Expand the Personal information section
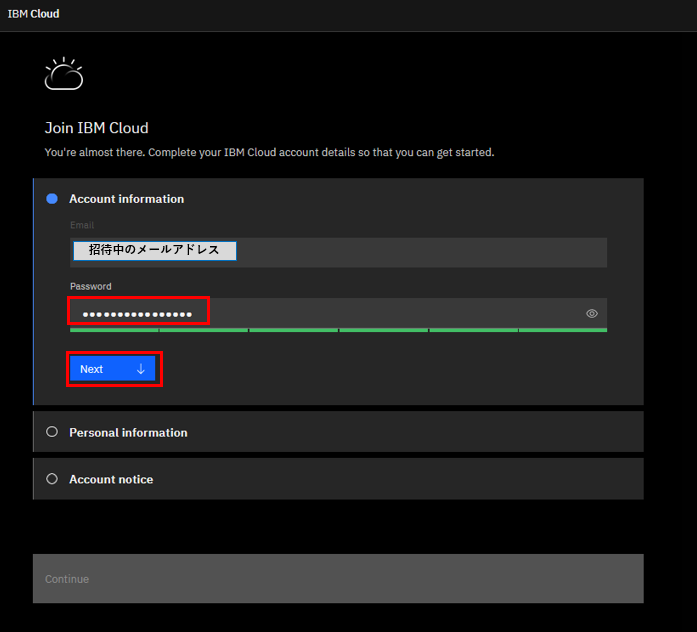 [338, 432]
